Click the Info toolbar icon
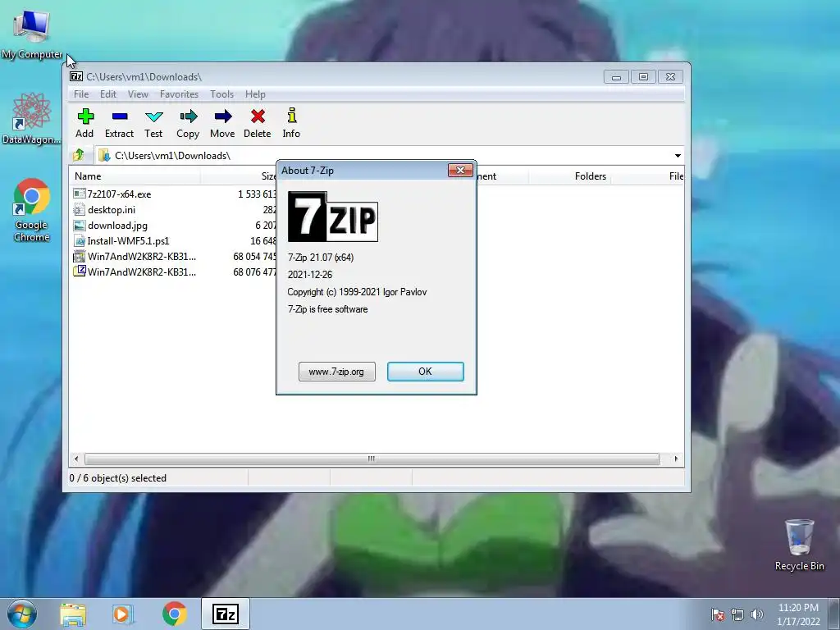Image resolution: width=840 pixels, height=630 pixels. point(291,123)
